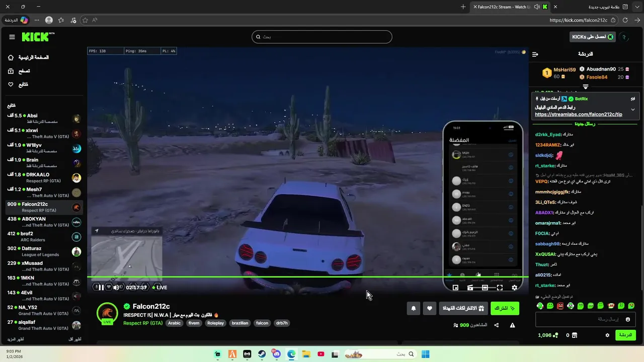Show fewer followed channels

(x=74, y=339)
